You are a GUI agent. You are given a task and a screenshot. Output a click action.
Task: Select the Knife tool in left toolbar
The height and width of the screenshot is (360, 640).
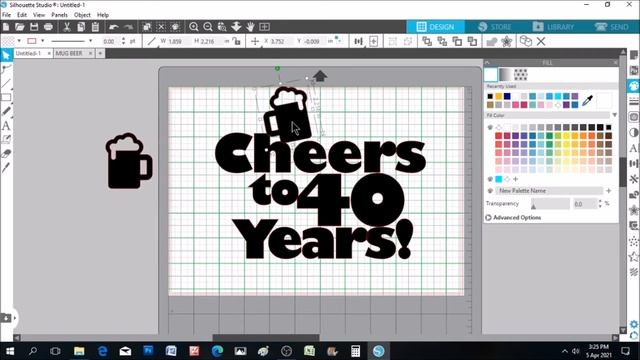coord(6,167)
